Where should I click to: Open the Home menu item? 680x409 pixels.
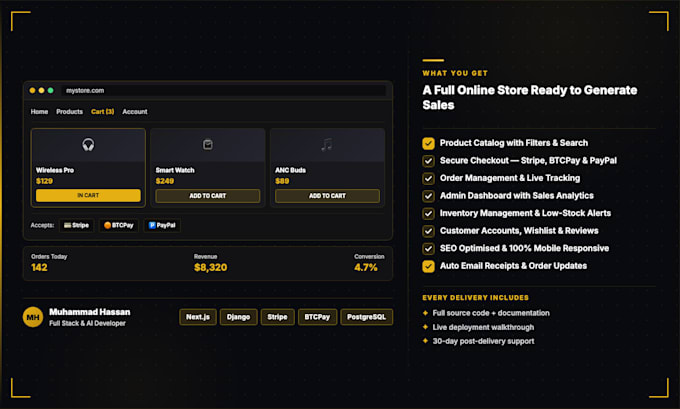pos(39,111)
